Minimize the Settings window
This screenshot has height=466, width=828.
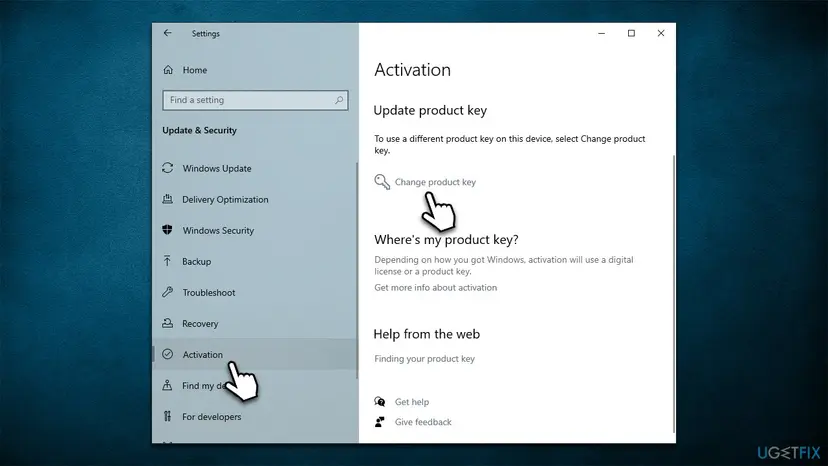601,33
